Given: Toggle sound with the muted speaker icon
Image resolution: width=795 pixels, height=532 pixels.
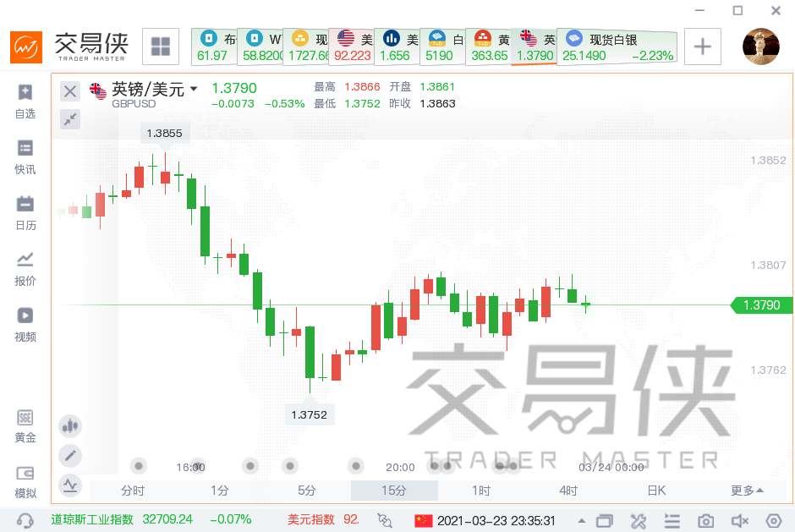Looking at the screenshot, I should 740,521.
